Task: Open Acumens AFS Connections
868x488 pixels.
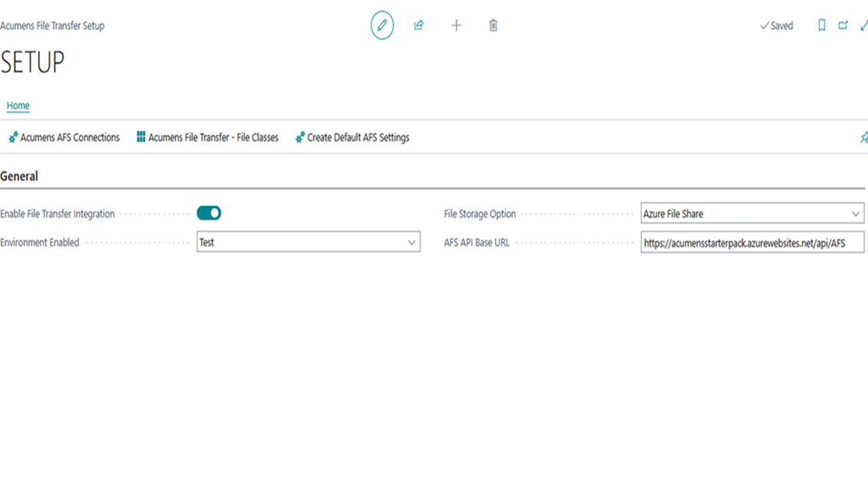Action: (64, 138)
